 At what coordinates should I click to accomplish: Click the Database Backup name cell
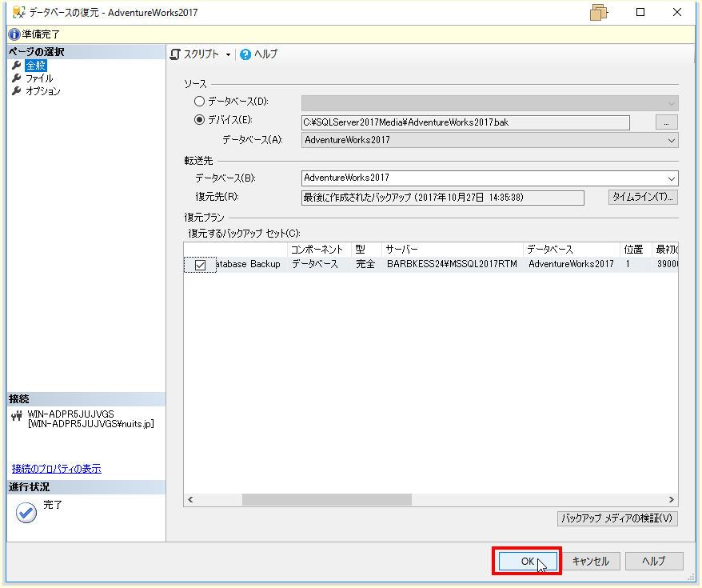click(x=248, y=264)
